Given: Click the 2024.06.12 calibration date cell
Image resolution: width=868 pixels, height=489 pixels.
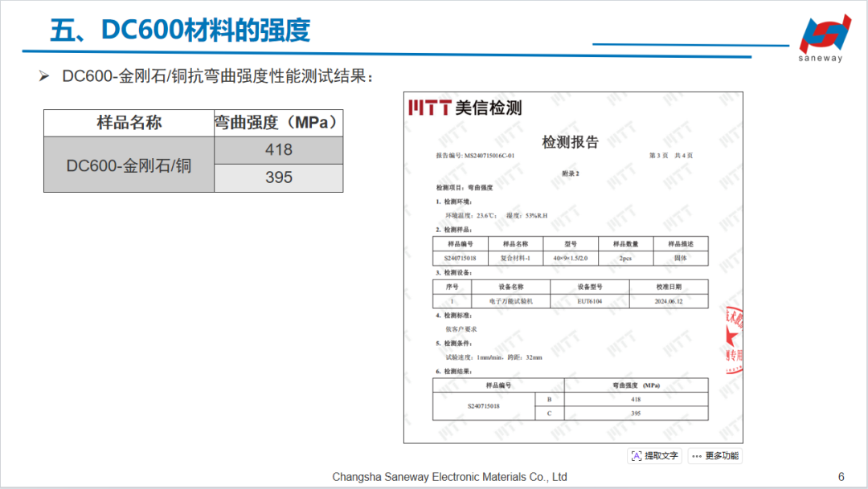Looking at the screenshot, I should [669, 301].
